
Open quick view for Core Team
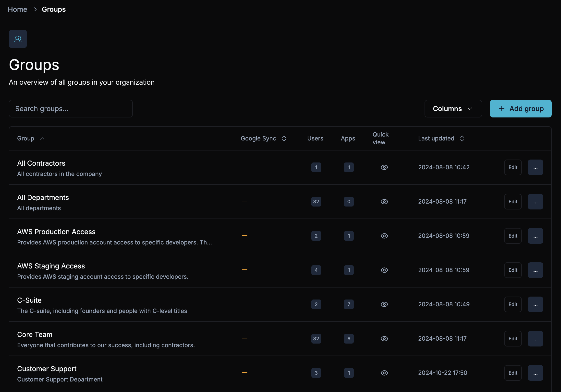pos(384,339)
